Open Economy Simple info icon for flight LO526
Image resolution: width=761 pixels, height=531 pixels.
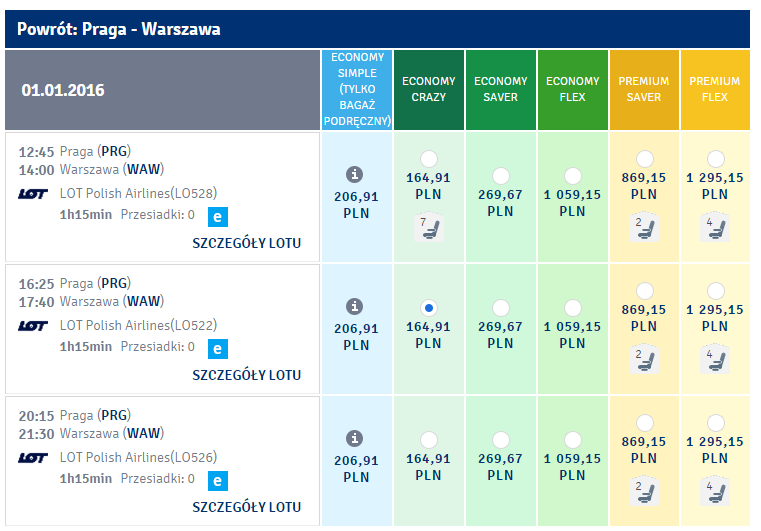[354, 438]
